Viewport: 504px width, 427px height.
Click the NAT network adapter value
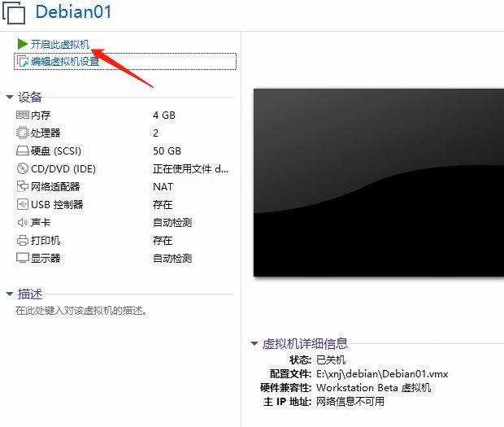pos(163,187)
